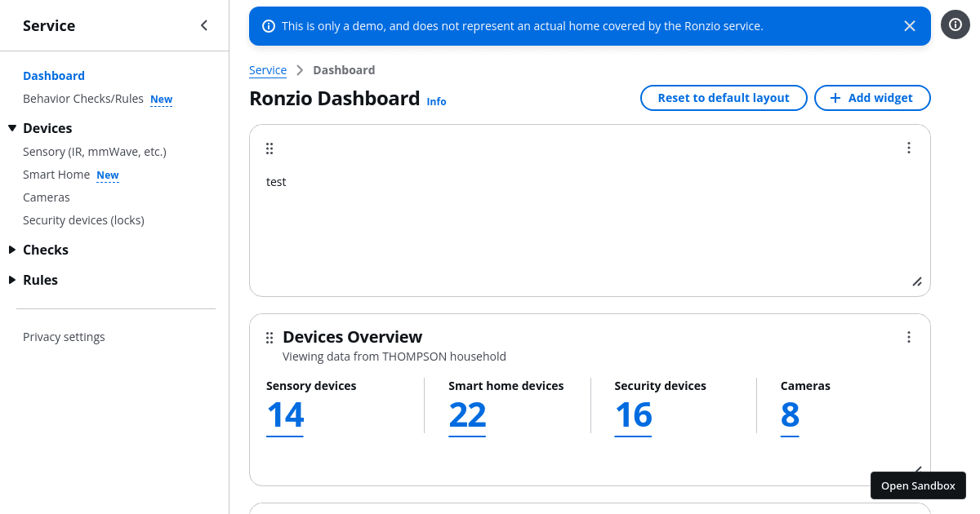This screenshot has width=980, height=514.
Task: Click the Info link beside Ronzio Dashboard
Action: pos(437,101)
